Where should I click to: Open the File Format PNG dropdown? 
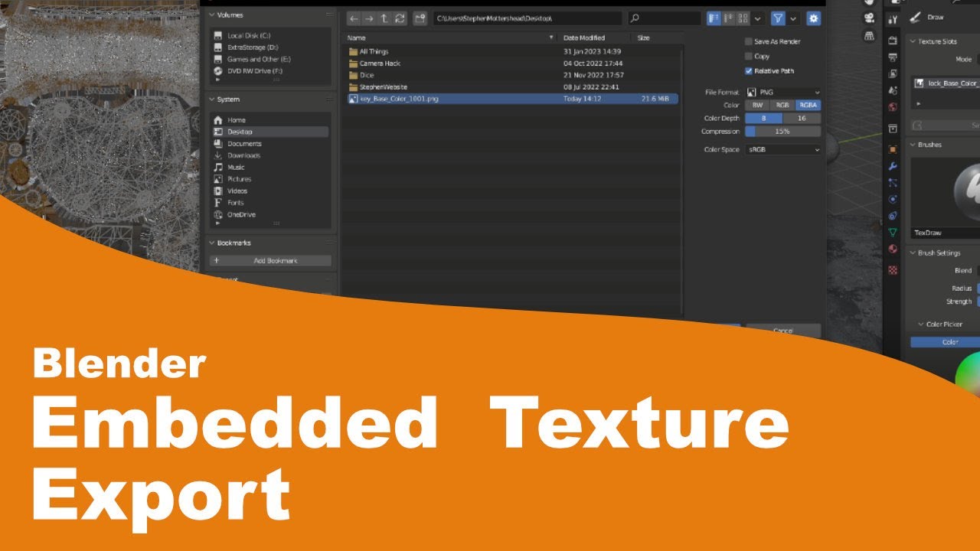pos(783,92)
